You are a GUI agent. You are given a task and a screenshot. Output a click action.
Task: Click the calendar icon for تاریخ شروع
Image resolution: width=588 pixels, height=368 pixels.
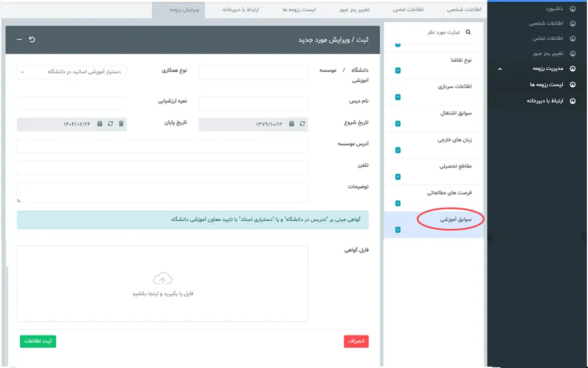pyautogui.click(x=292, y=124)
